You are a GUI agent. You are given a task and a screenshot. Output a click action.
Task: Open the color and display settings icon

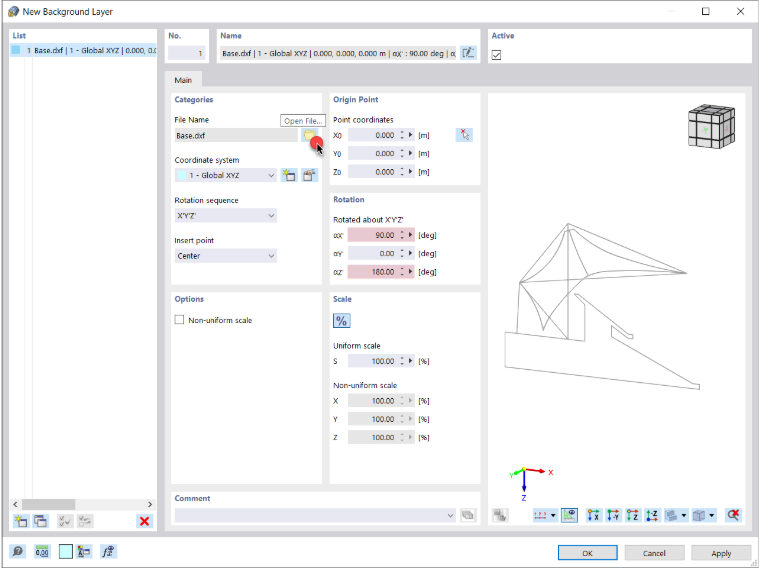tap(84, 551)
